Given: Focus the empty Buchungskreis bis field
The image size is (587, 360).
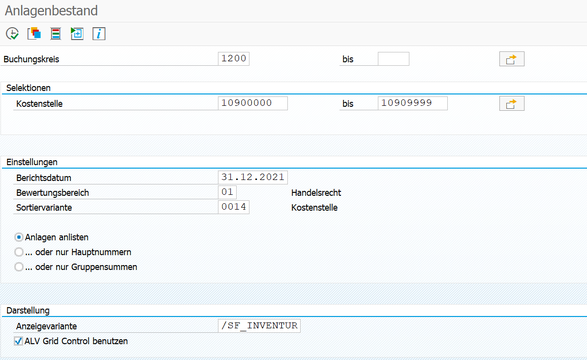Looking at the screenshot, I should tap(393, 59).
